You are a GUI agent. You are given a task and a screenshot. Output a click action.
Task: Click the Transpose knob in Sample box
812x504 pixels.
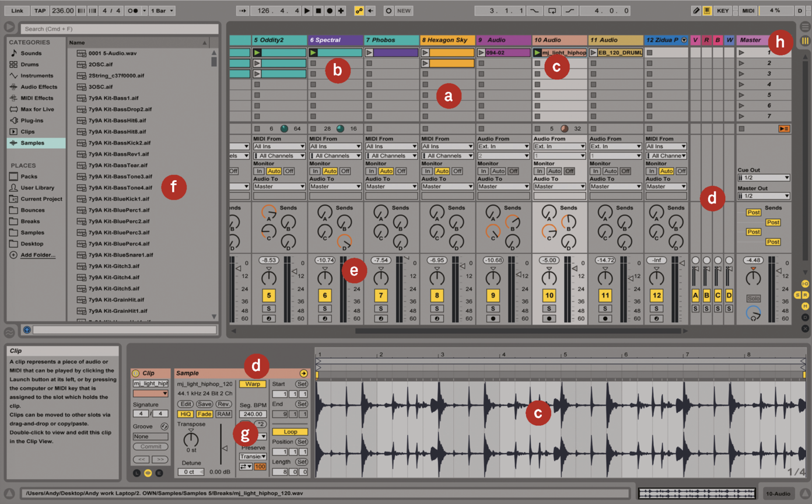(x=191, y=438)
